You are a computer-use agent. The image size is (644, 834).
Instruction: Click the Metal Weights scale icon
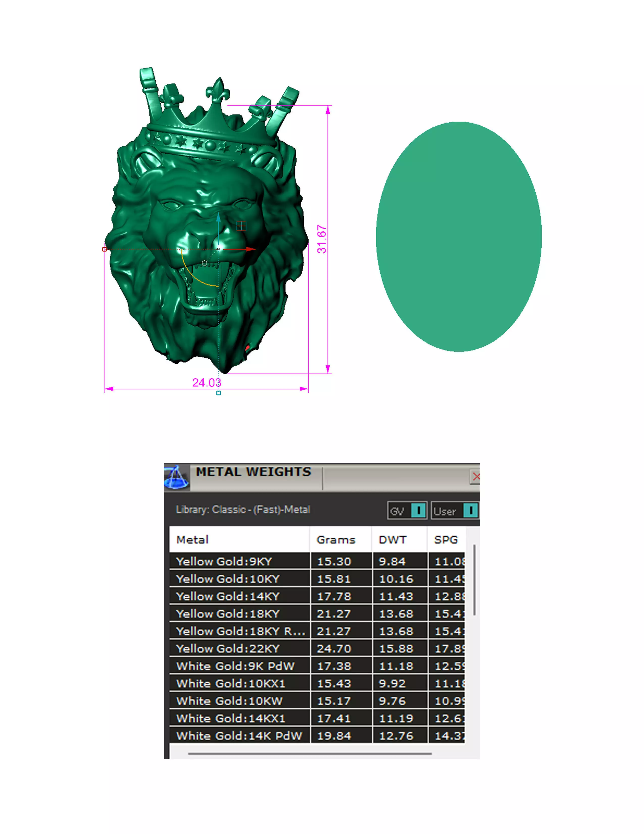tap(177, 477)
